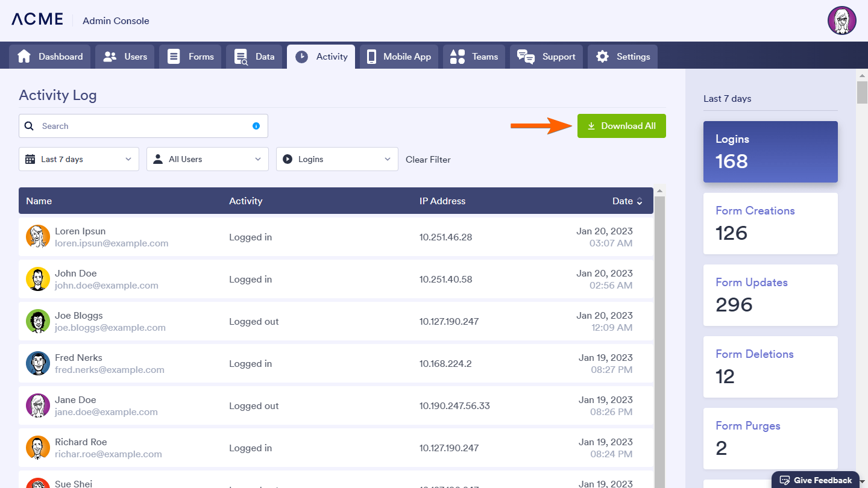The width and height of the screenshot is (868, 488).
Task: Open the Dashboard tab
Action: point(50,57)
